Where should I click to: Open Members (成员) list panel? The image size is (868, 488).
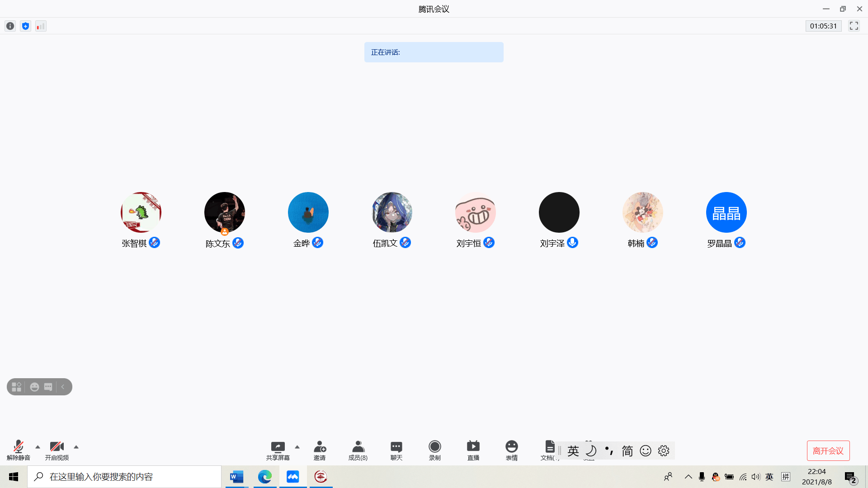pos(358,450)
